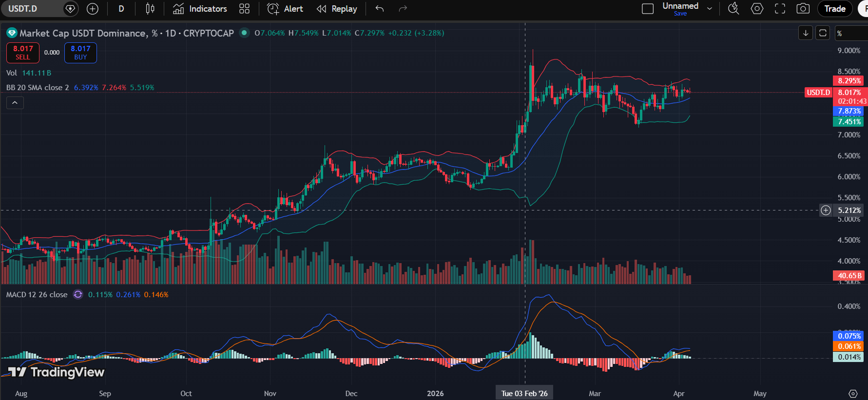The image size is (868, 400).
Task: Create an Alert
Action: 285,9
